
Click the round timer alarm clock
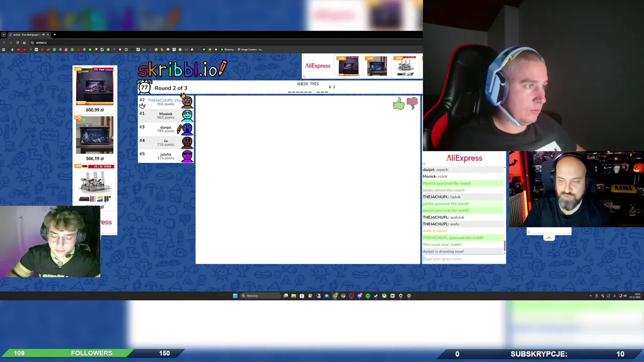[x=144, y=87]
